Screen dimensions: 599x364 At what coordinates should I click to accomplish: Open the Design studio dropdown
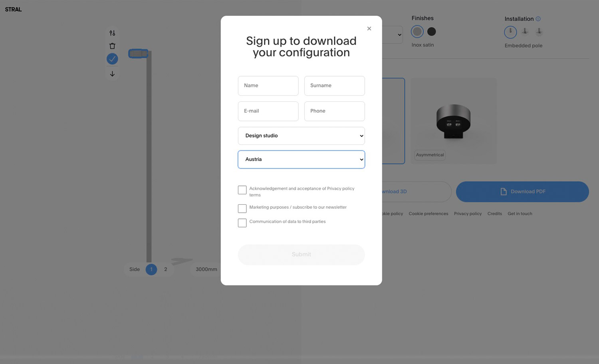point(301,136)
